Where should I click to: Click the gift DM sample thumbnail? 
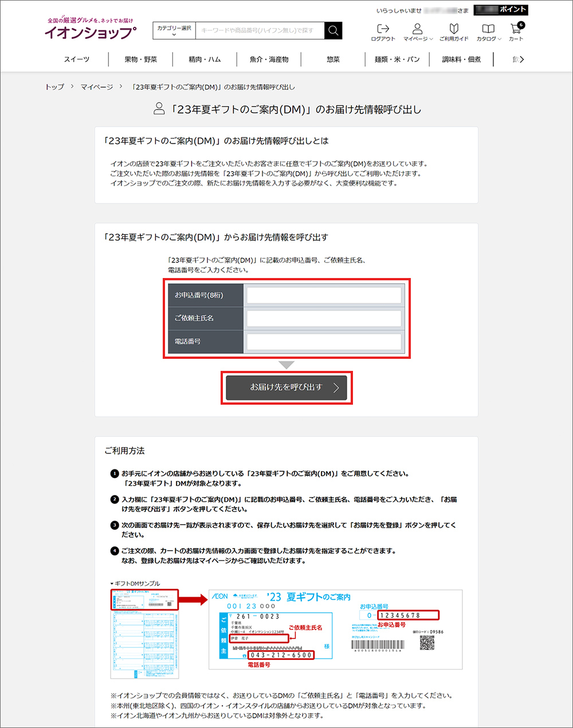click(x=144, y=633)
